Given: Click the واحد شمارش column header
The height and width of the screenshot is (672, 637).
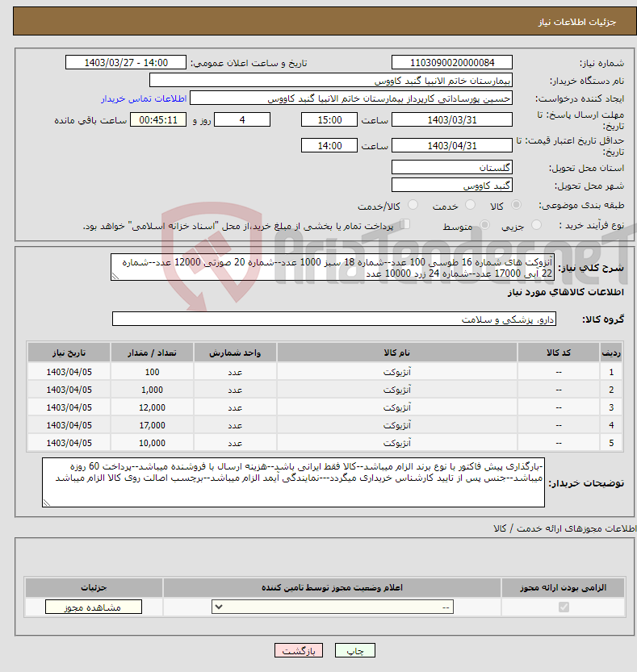Looking at the screenshot, I should 235,353.
